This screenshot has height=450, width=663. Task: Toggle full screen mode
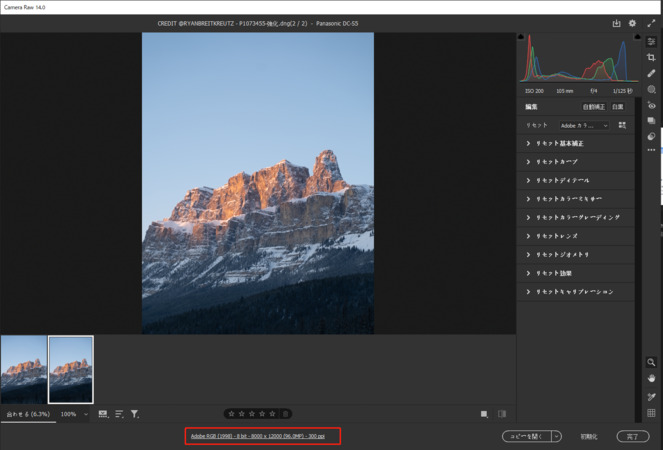[651, 23]
